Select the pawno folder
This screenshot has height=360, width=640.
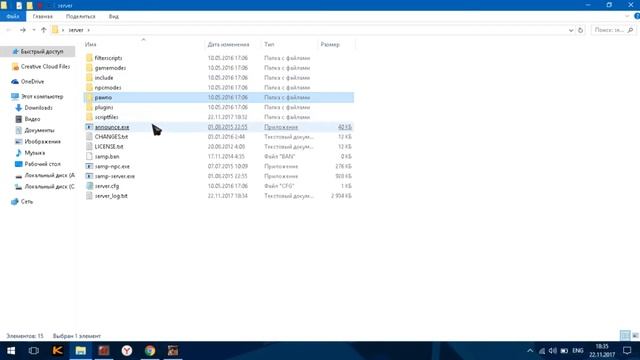(219, 97)
